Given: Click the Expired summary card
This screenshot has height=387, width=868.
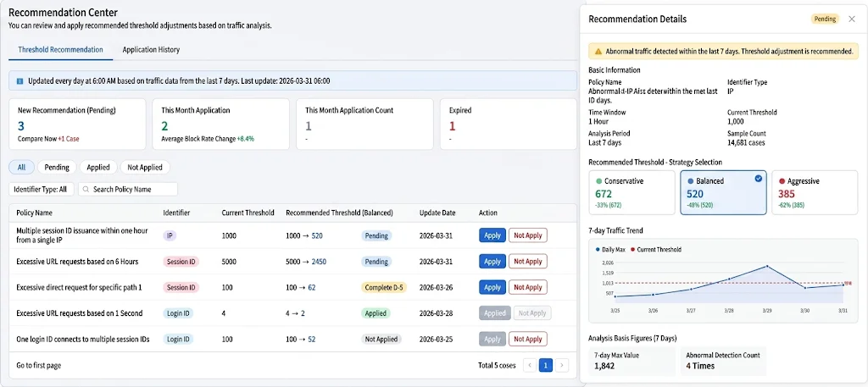Looking at the screenshot, I should click(509, 124).
